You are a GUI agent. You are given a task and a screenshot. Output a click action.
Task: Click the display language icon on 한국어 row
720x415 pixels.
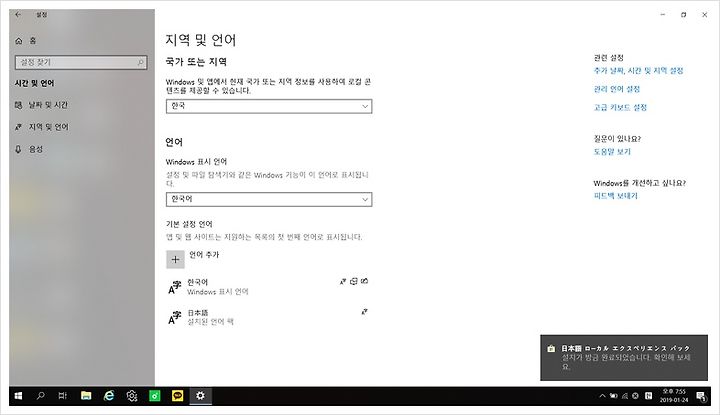[x=343, y=281]
